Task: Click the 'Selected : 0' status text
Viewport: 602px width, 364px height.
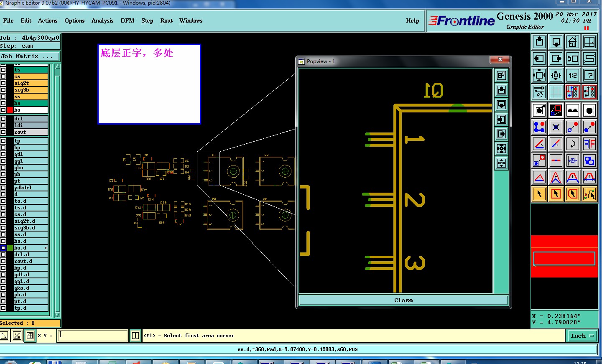Action: coord(18,323)
